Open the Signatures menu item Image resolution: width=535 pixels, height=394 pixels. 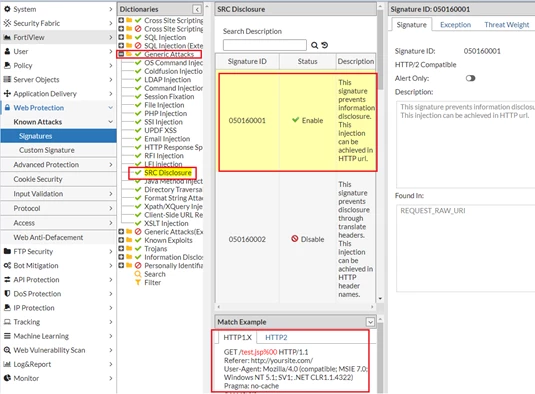click(58, 136)
